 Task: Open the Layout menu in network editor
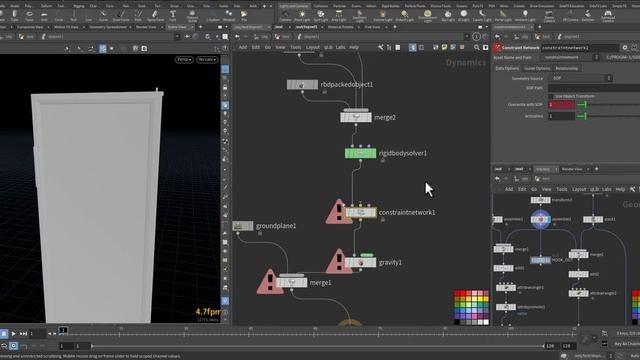(313, 47)
